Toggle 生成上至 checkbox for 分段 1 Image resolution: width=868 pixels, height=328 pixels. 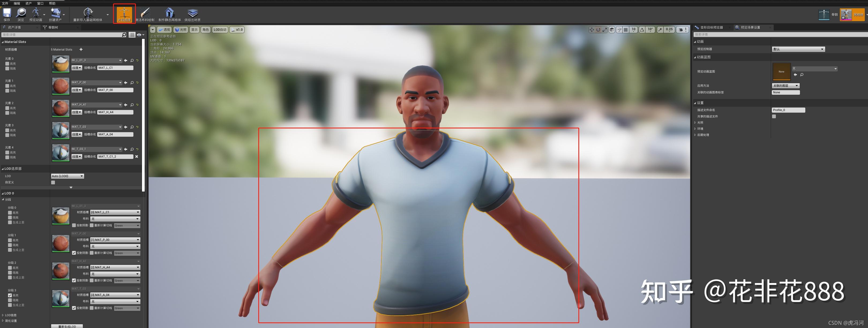pyautogui.click(x=10, y=250)
